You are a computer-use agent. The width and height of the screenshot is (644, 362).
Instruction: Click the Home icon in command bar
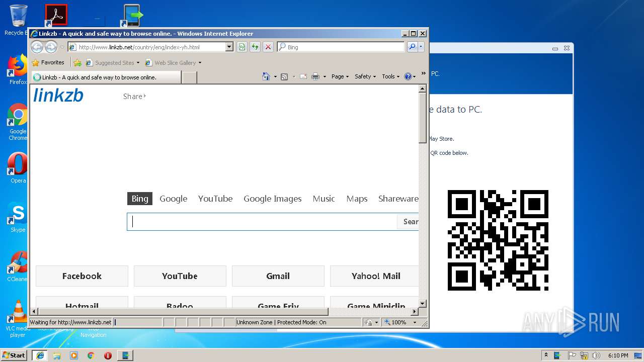point(266,76)
